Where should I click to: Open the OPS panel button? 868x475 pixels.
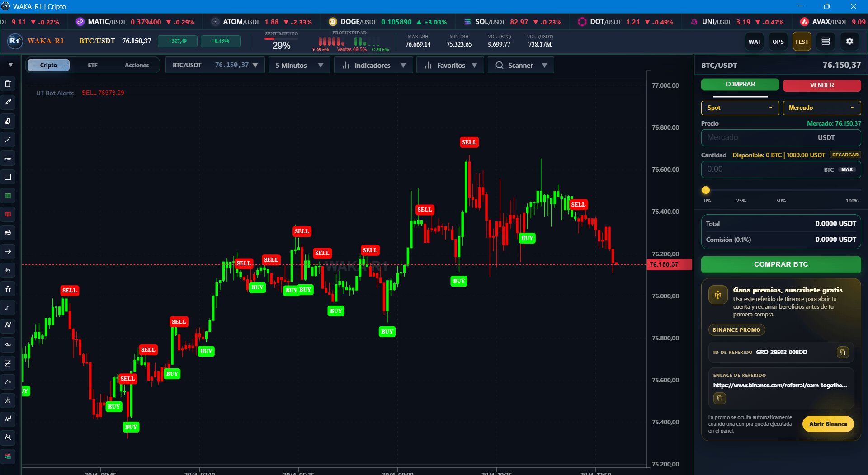[x=778, y=42]
